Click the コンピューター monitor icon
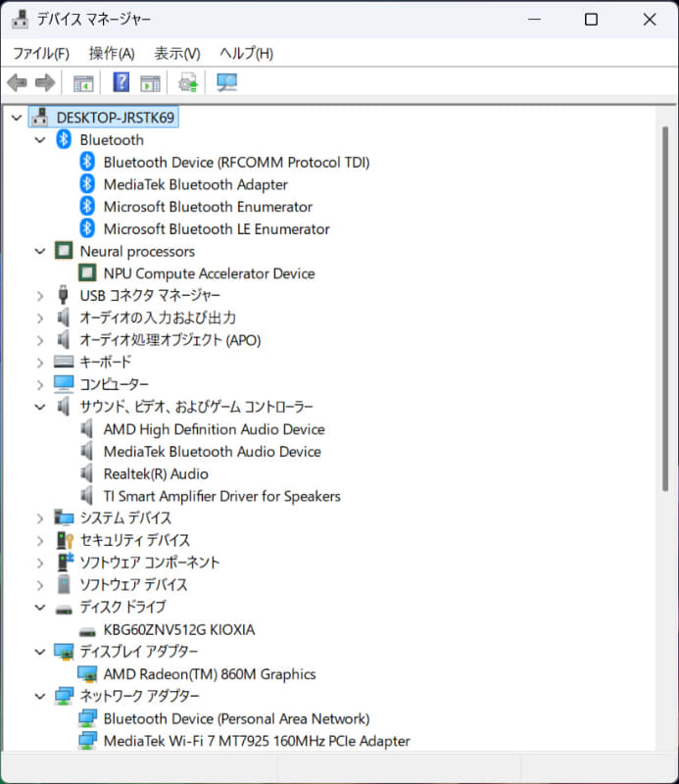This screenshot has width=679, height=784. tap(64, 384)
